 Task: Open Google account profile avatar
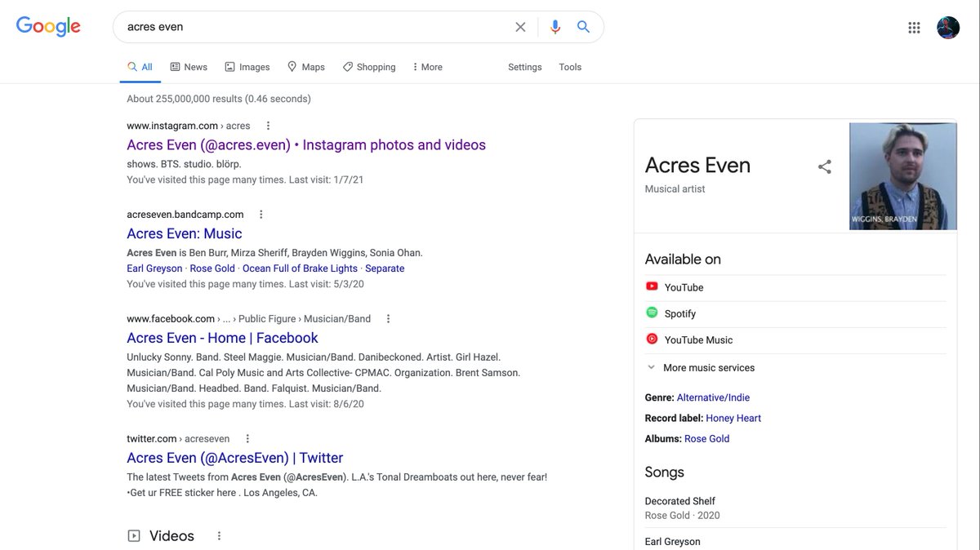point(948,28)
